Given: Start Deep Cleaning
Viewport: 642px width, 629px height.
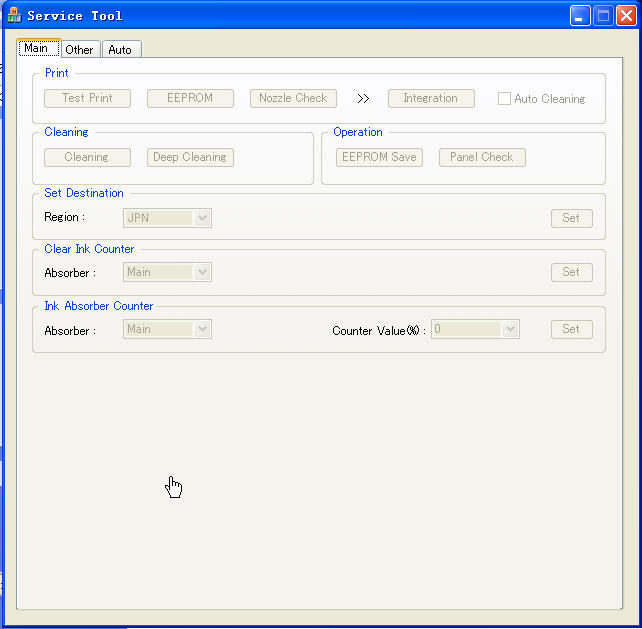Looking at the screenshot, I should point(190,157).
